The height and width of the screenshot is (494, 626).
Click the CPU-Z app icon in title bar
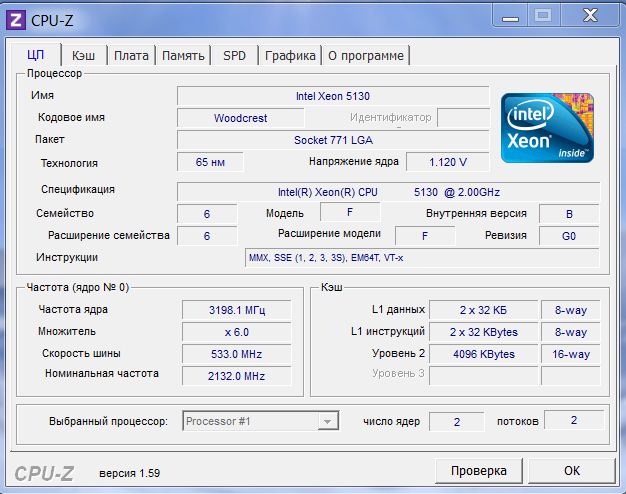pyautogui.click(x=16, y=20)
